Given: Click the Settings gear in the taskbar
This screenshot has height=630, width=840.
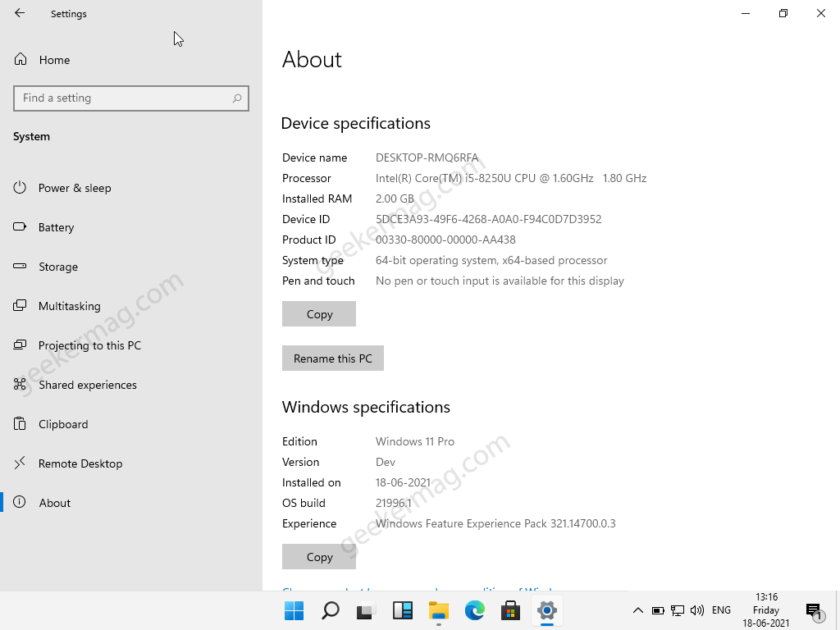Looking at the screenshot, I should [x=546, y=610].
